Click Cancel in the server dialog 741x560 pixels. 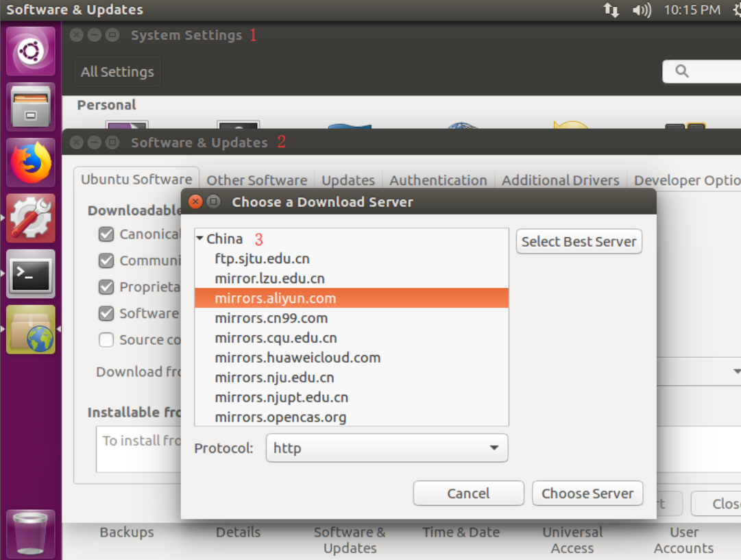click(468, 494)
